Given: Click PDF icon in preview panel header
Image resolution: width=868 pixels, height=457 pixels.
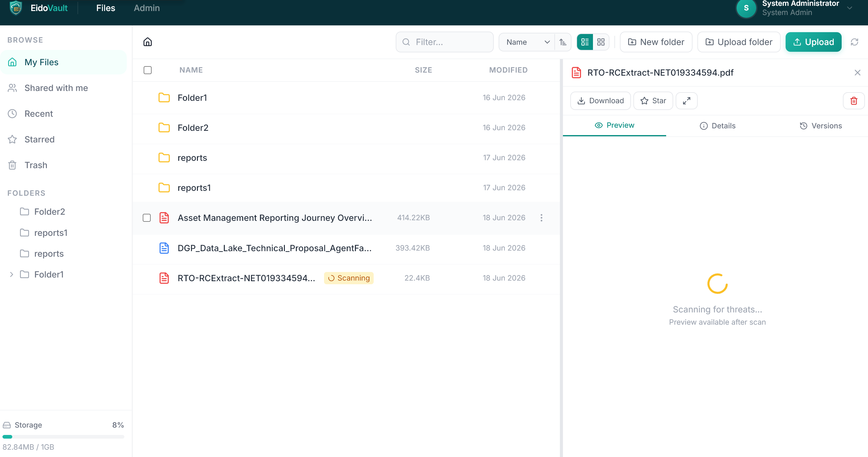Looking at the screenshot, I should [576, 73].
